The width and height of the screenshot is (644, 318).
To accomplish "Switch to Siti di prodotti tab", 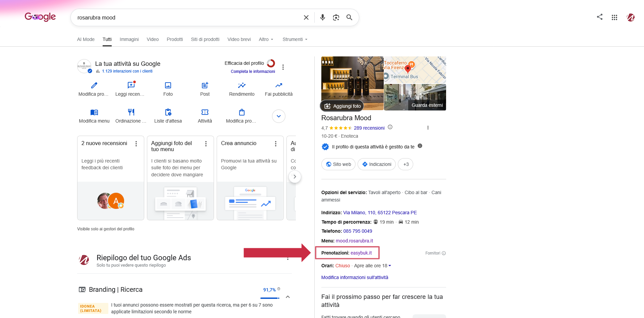I will click(x=205, y=39).
